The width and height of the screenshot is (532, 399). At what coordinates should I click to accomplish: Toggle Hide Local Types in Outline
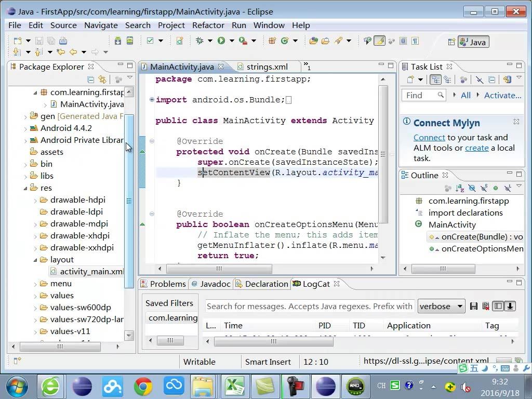(508, 188)
